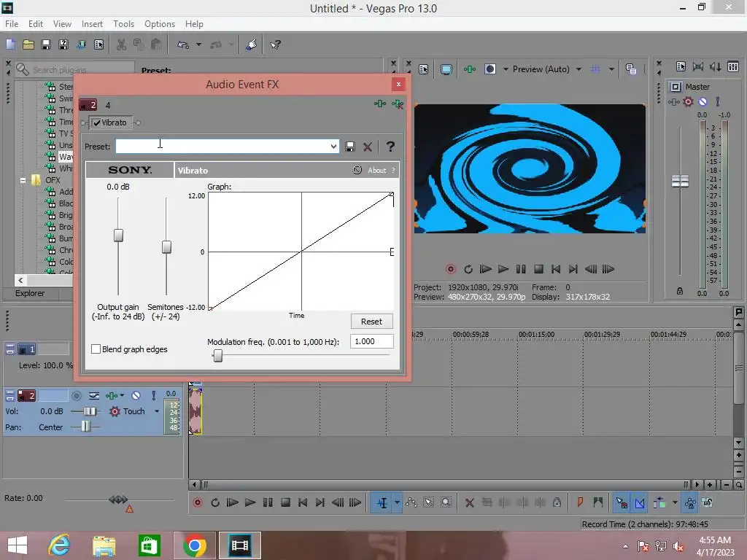Mute the Master bus

pos(703,101)
